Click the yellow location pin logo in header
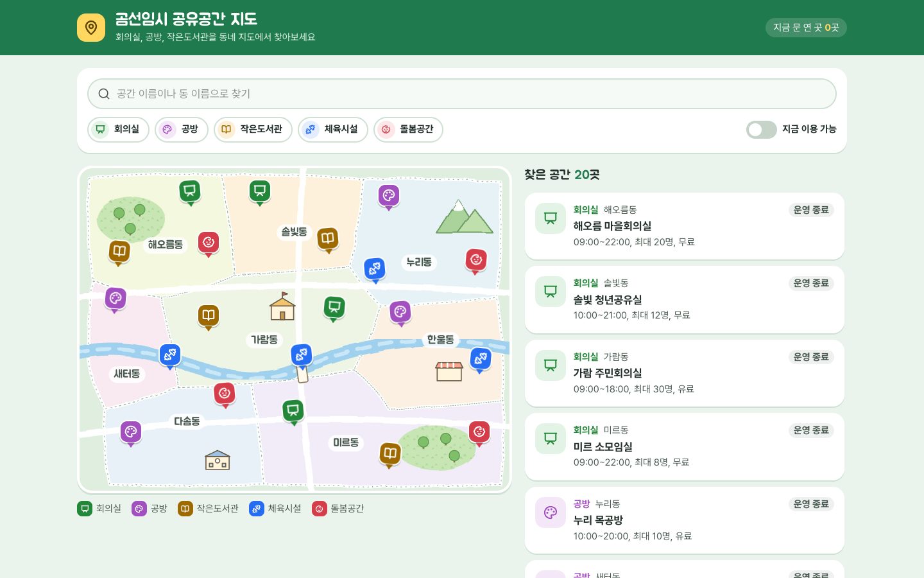The height and width of the screenshot is (578, 924). 91,28
